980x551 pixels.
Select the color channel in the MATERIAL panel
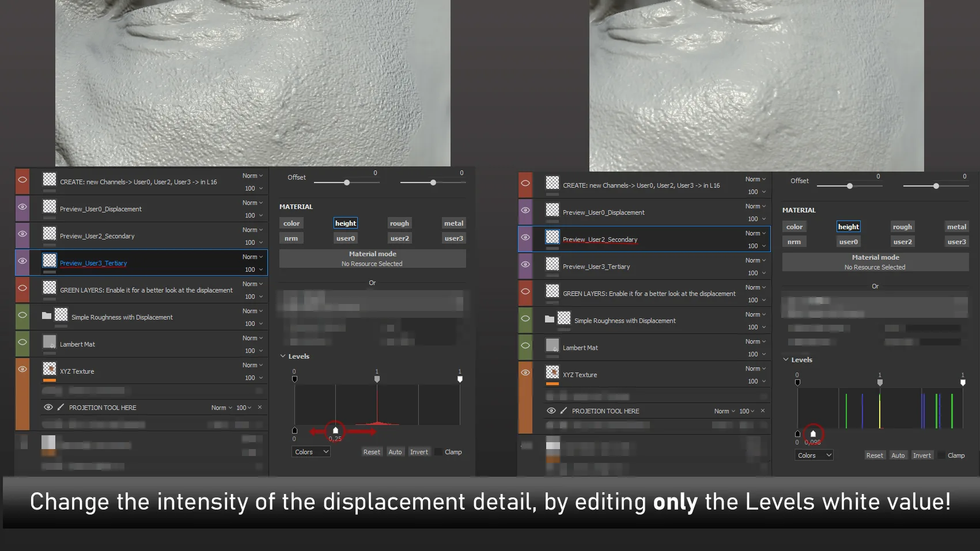pyautogui.click(x=292, y=223)
